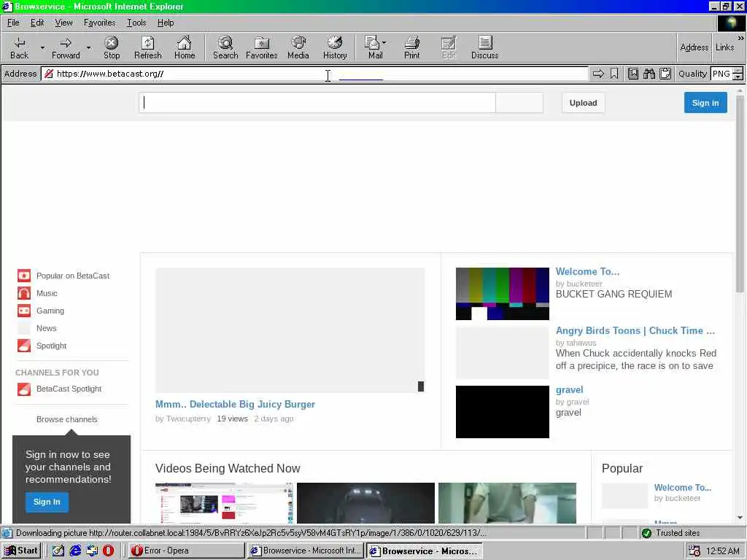The height and width of the screenshot is (560, 747).
Task: Open the Media bar icon
Action: tap(298, 47)
